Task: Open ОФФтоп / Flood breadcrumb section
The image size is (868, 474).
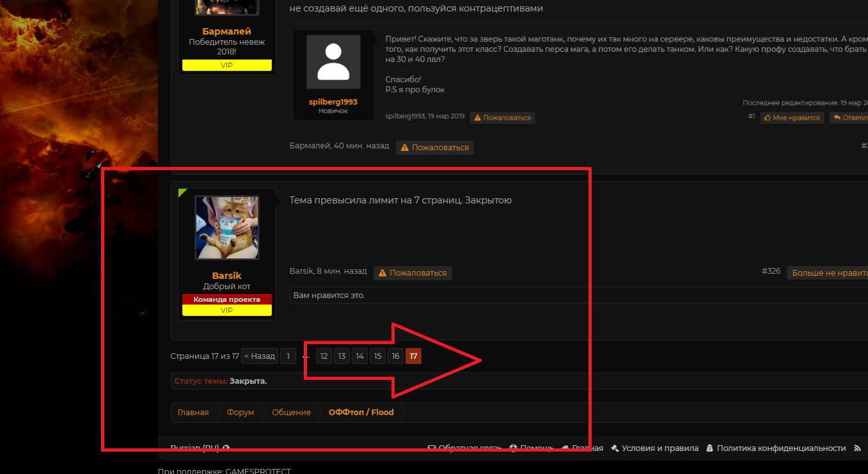Action: coord(361,413)
